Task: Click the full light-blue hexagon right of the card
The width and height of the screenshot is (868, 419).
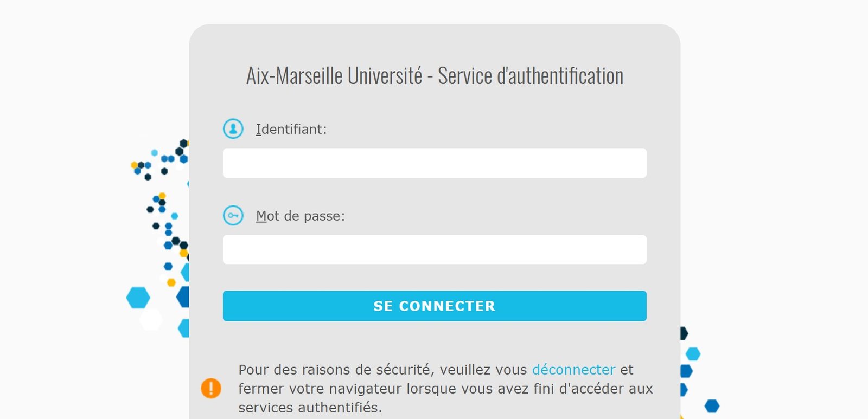Action: pos(693,354)
